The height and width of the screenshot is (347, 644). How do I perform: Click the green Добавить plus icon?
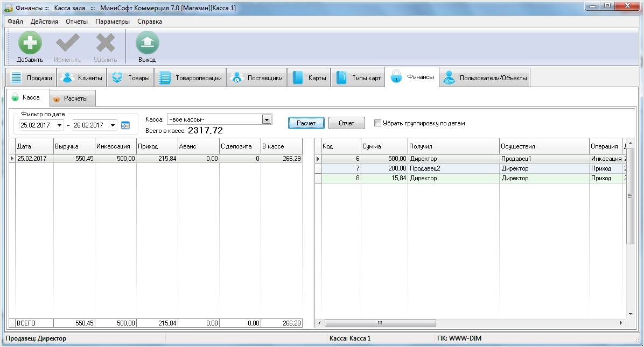30,43
